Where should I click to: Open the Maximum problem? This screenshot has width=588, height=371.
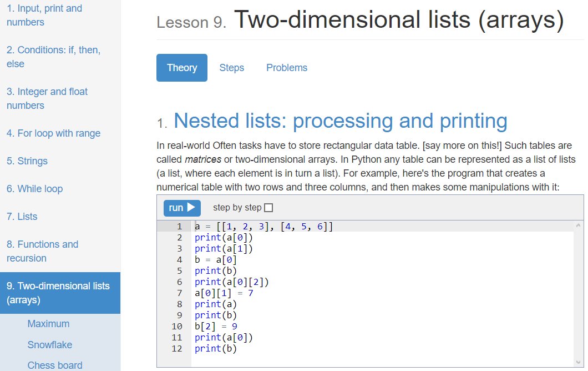coord(48,324)
